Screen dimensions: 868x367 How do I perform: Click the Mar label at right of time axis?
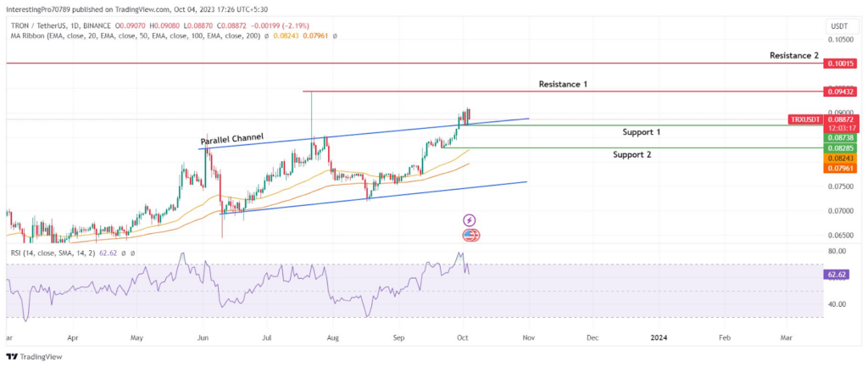[x=786, y=336]
